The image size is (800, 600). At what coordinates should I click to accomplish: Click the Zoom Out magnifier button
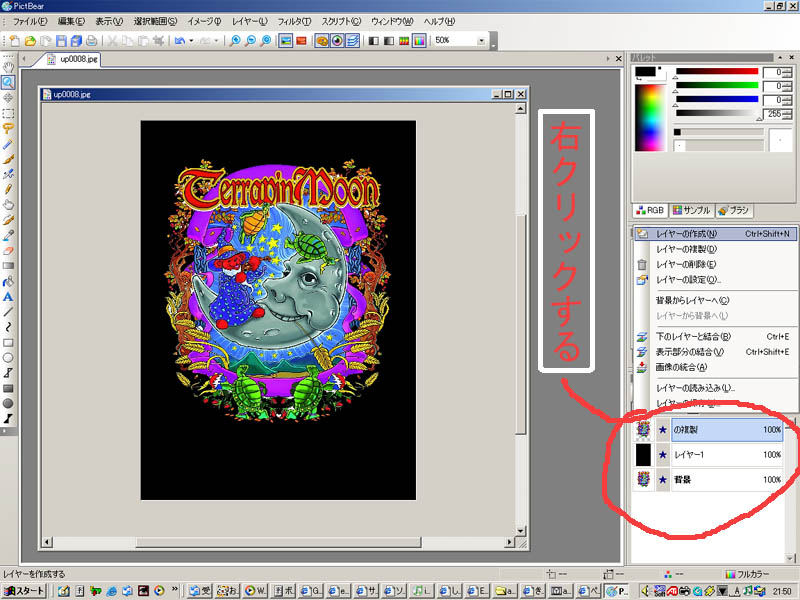pyautogui.click(x=251, y=41)
